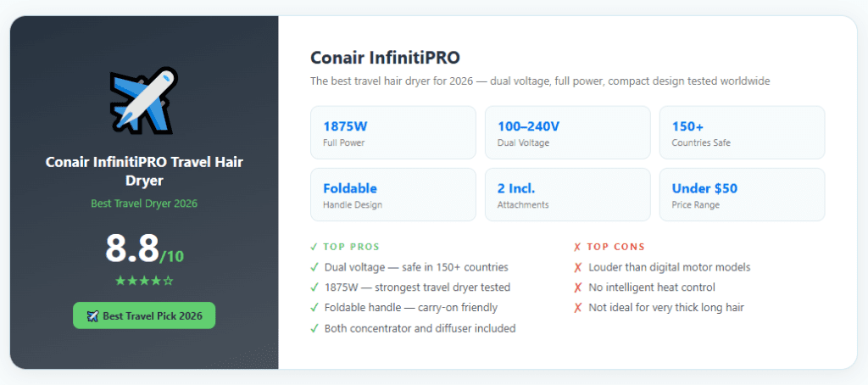This screenshot has height=385, width=868.
Task: Click the checkmark beside Foldable handle pro
Action: pyautogui.click(x=314, y=308)
